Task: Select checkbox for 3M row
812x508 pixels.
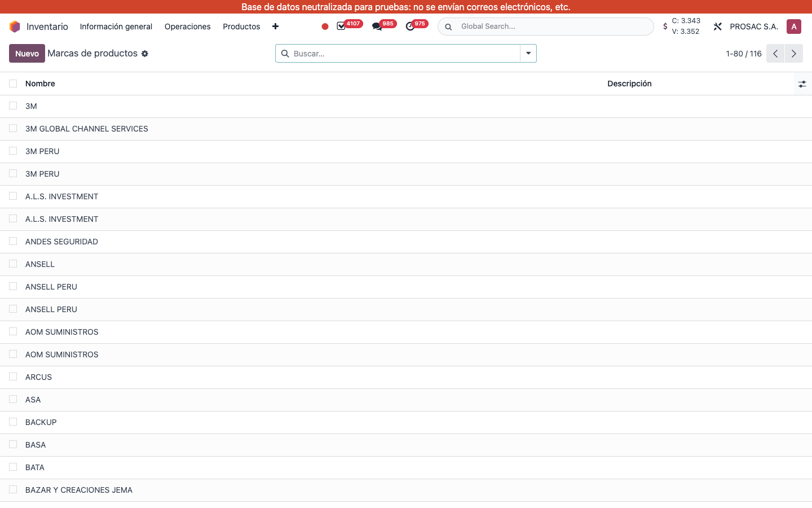Action: (x=13, y=106)
